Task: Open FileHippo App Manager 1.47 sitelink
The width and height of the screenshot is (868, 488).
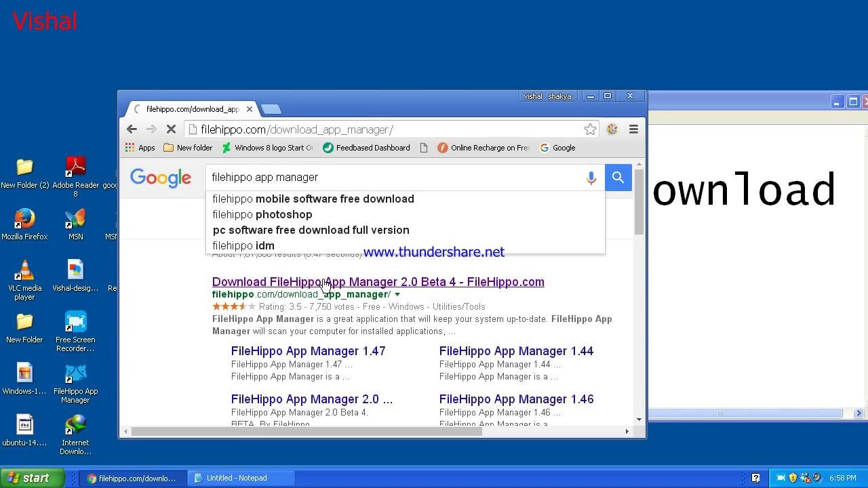Action: (308, 351)
